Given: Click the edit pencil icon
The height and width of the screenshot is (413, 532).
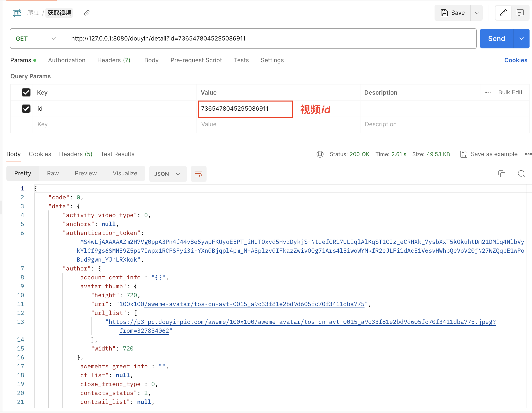Looking at the screenshot, I should pyautogui.click(x=503, y=12).
